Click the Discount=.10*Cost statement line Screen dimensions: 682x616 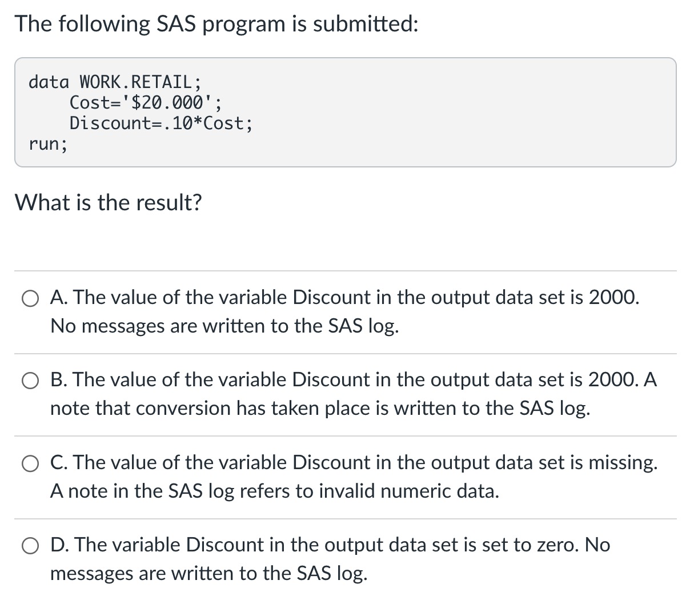click(161, 123)
